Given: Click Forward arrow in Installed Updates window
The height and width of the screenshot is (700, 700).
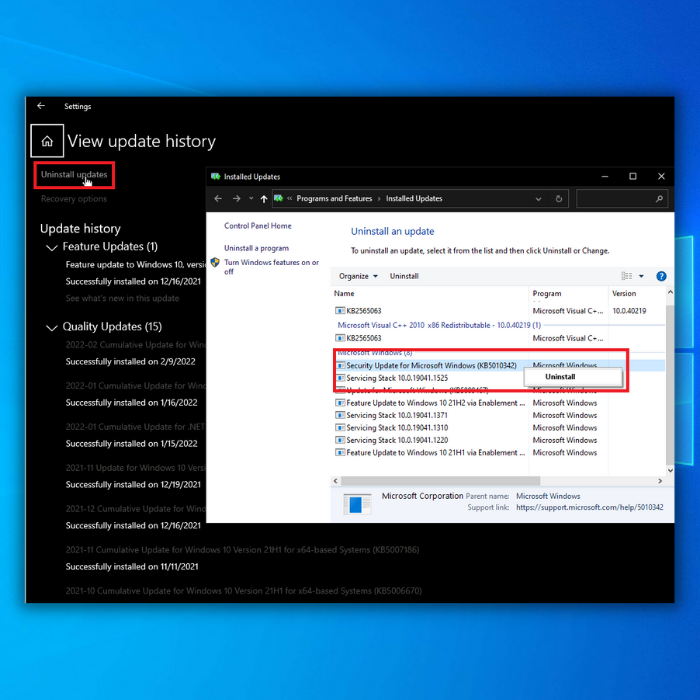Looking at the screenshot, I should click(x=237, y=199).
